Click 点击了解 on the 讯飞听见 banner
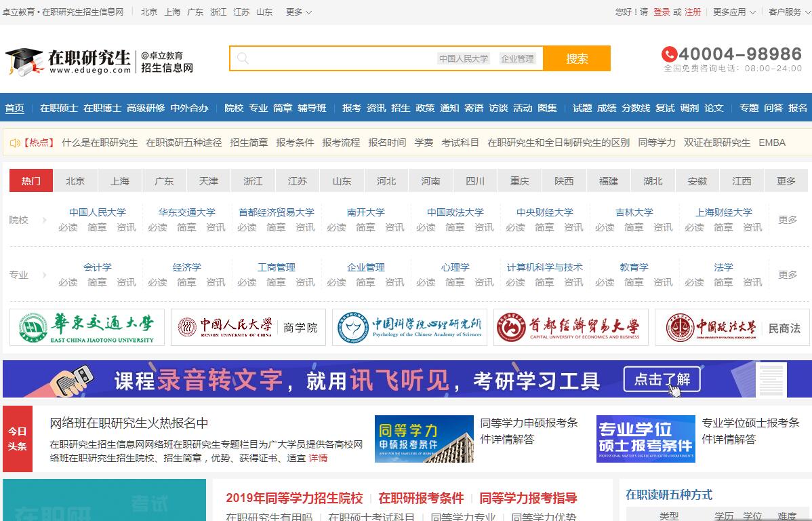Image resolution: width=812 pixels, height=521 pixels. pyautogui.click(x=662, y=380)
